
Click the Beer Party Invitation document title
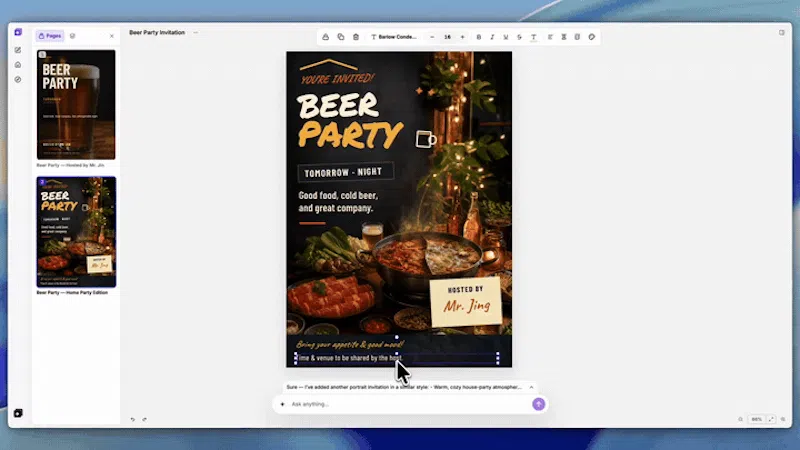[x=157, y=32]
